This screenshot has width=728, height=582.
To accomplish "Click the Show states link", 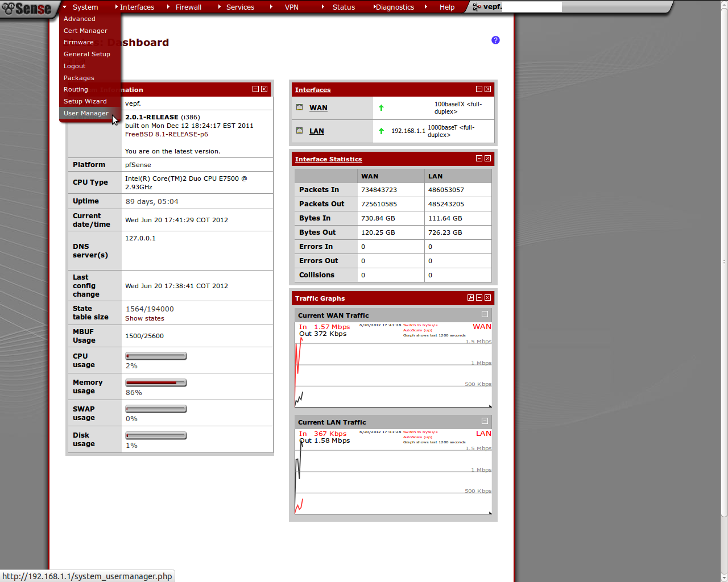I will pos(144,318).
